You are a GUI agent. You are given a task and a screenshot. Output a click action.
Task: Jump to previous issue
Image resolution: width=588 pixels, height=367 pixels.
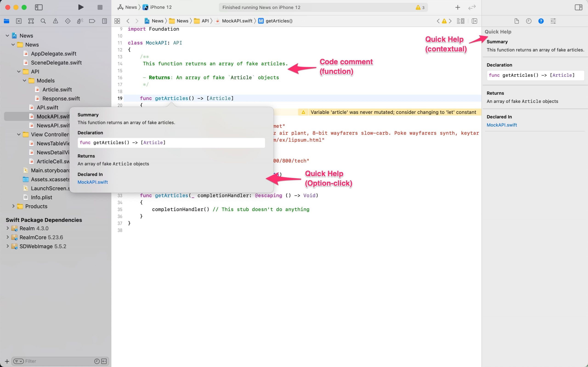[438, 21]
